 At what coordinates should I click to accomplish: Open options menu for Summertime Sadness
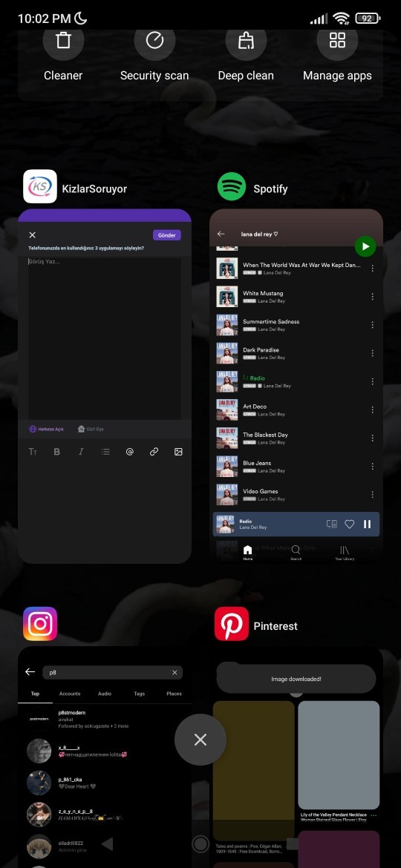pos(372,325)
